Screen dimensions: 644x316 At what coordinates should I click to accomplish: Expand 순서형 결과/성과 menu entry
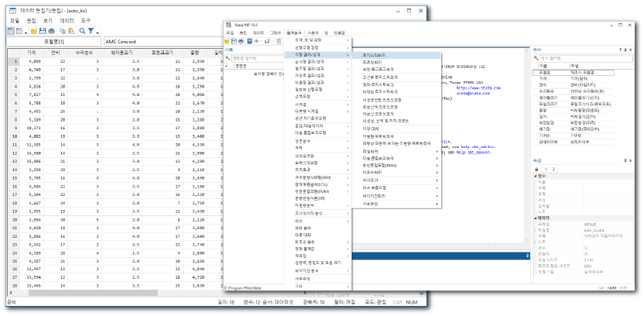pyautogui.click(x=318, y=62)
